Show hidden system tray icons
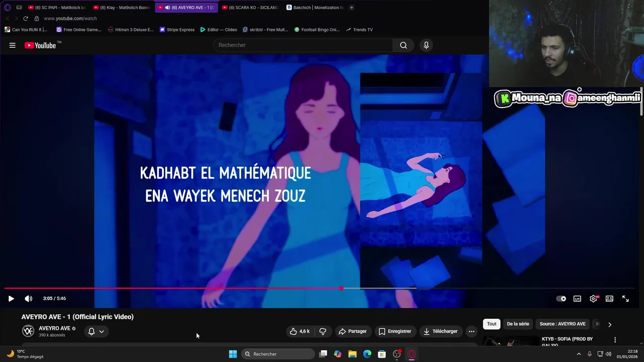 [x=579, y=354]
